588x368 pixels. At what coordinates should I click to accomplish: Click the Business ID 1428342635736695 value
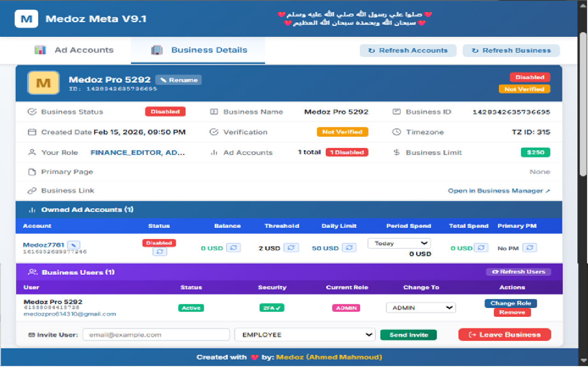pyautogui.click(x=511, y=112)
